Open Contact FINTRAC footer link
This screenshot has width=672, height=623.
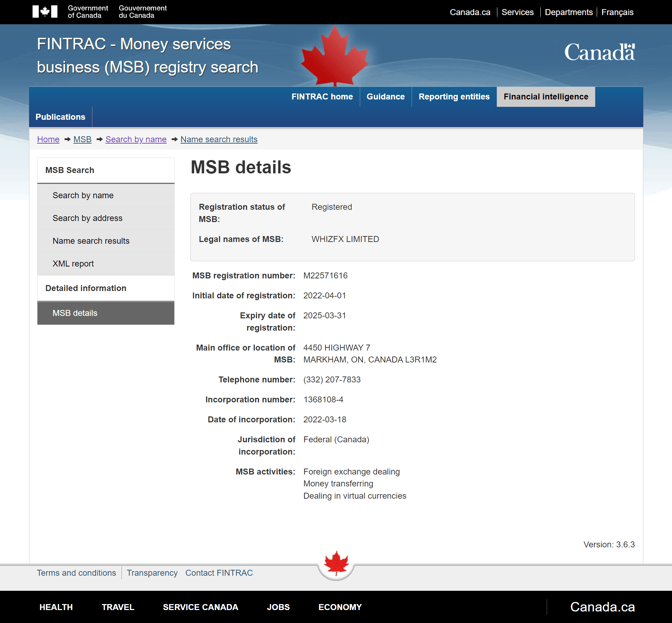[x=219, y=573]
